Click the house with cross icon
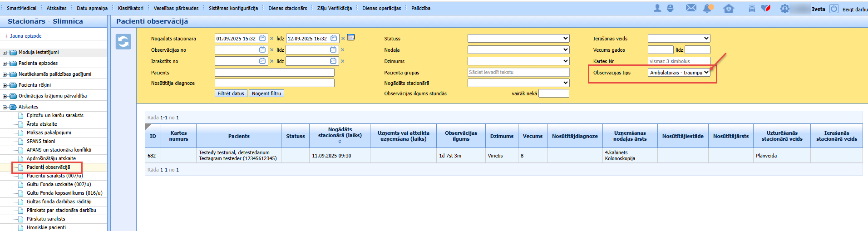Image resolution: width=868 pixels, height=231 pixels. click(729, 9)
